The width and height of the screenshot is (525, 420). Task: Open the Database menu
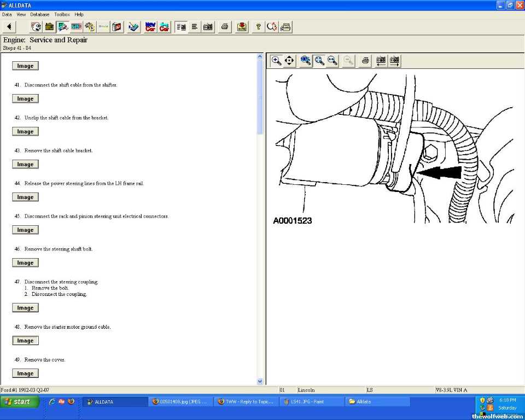click(x=39, y=14)
